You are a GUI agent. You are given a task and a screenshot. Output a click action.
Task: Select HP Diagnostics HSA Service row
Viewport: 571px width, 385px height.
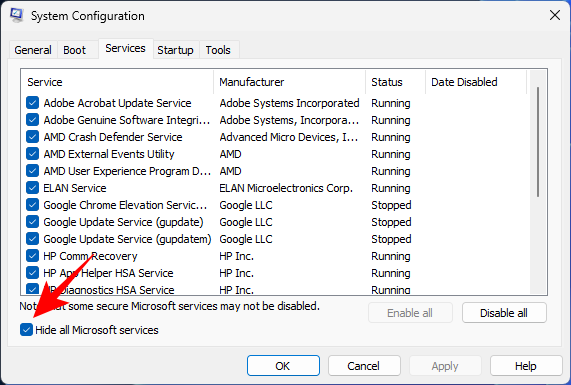point(109,290)
